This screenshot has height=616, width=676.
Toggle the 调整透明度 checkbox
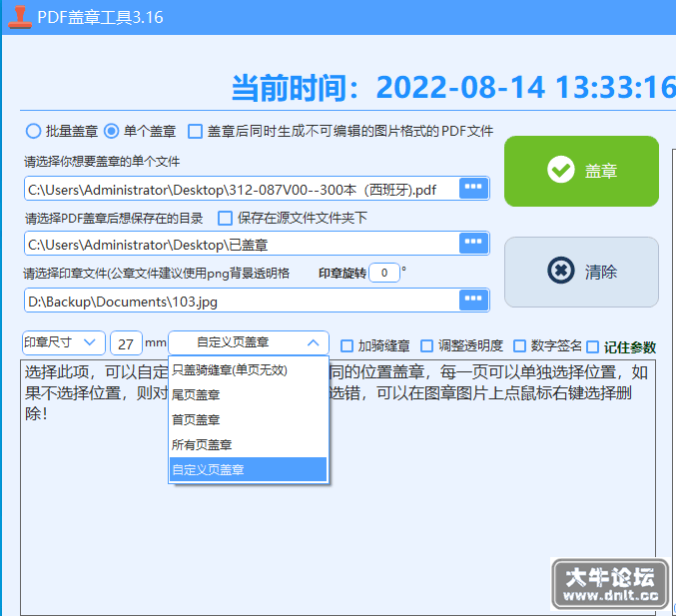426,346
